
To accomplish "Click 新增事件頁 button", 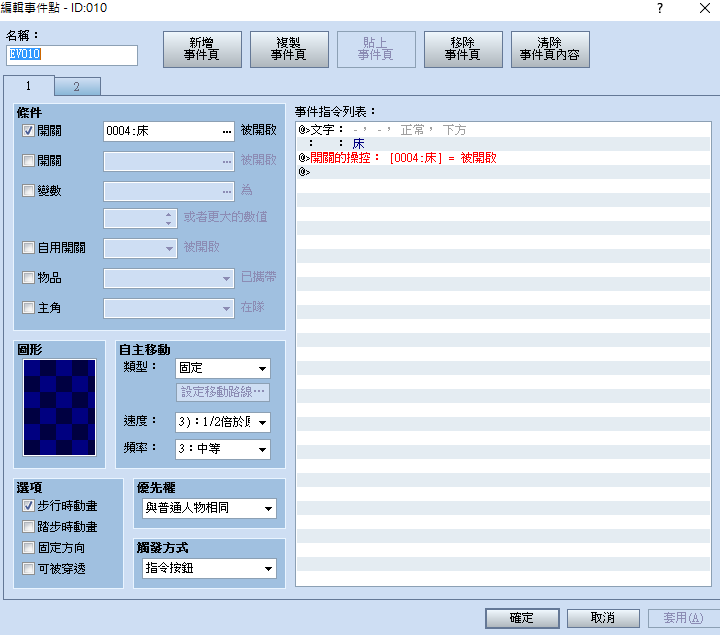I will 202,49.
